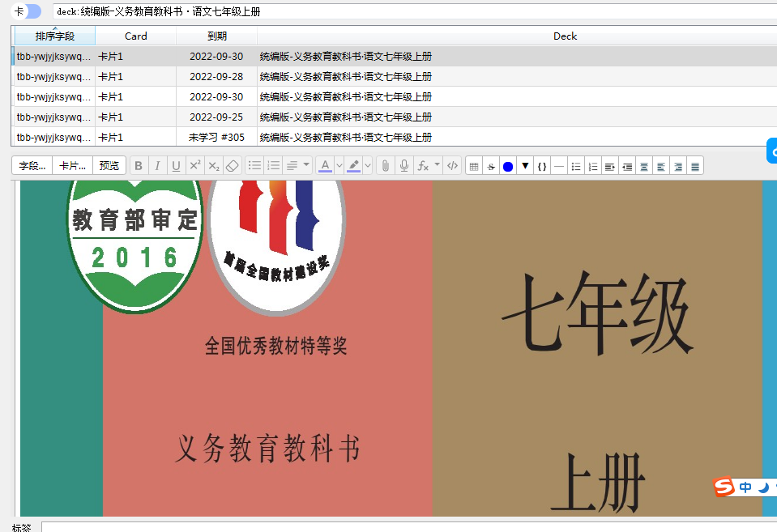The image size is (777, 532).
Task: Toggle the card/note switch
Action: pyautogui.click(x=26, y=11)
